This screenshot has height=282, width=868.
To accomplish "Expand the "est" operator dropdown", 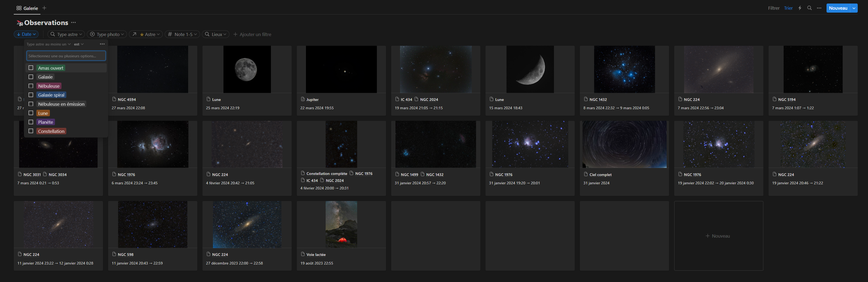I will [79, 44].
